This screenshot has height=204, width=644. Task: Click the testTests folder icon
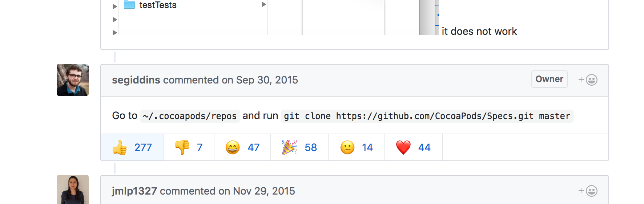[129, 5]
